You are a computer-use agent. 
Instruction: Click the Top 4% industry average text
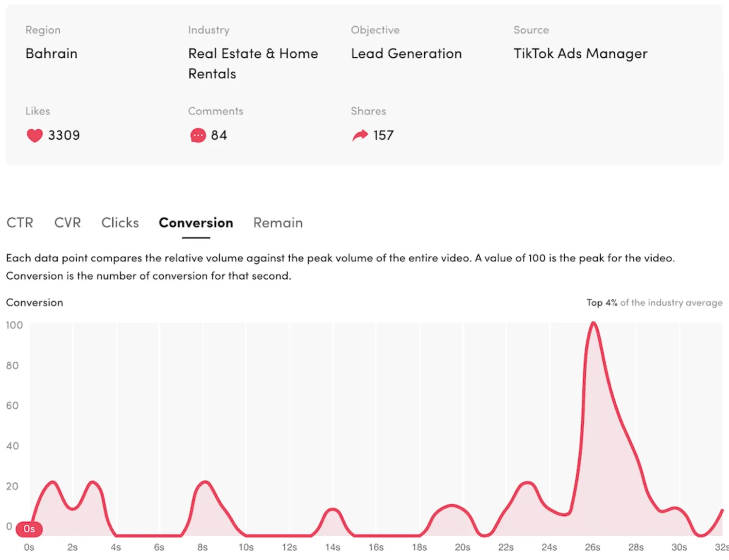click(654, 303)
